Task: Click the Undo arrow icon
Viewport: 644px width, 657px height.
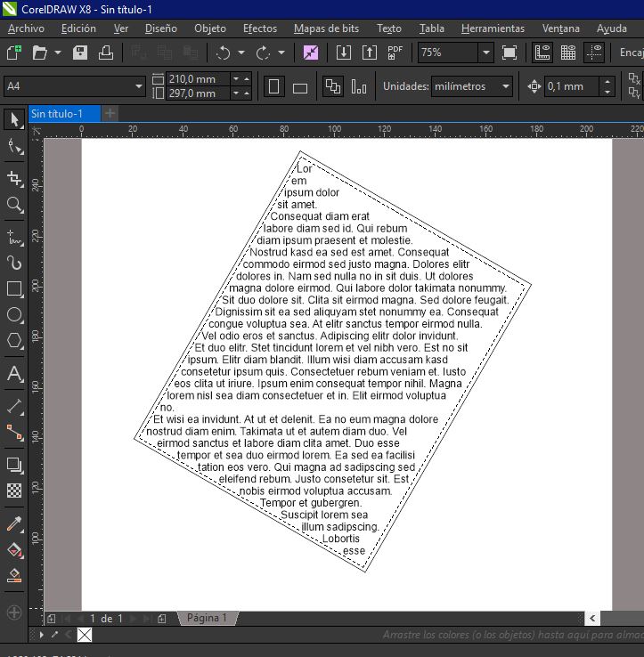Action: click(223, 53)
